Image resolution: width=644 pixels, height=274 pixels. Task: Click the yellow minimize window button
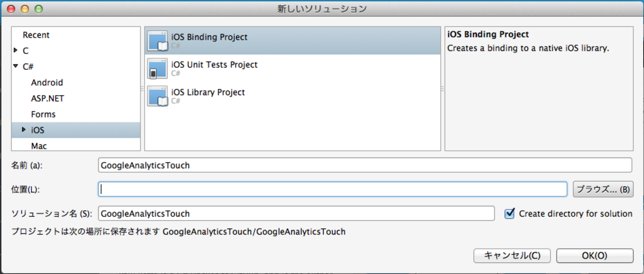[x=25, y=9]
